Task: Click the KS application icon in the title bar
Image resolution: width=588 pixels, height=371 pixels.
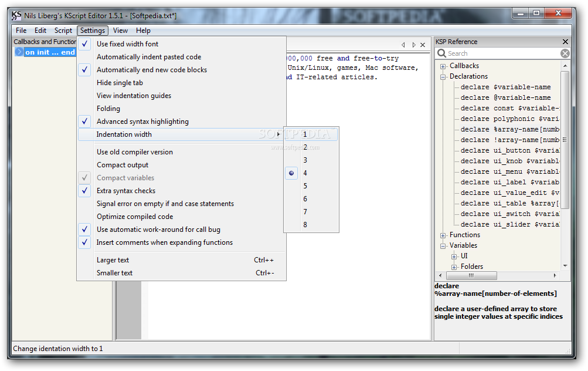Action: click(16, 15)
